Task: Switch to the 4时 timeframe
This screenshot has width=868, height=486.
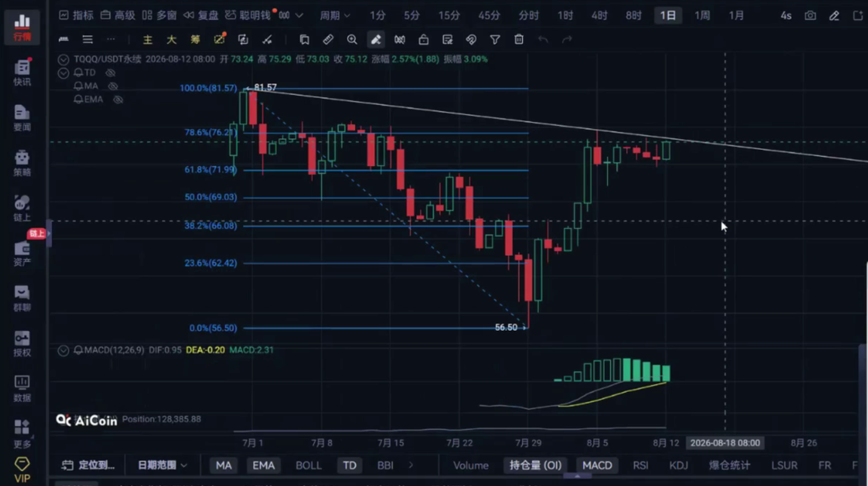Action: click(600, 15)
